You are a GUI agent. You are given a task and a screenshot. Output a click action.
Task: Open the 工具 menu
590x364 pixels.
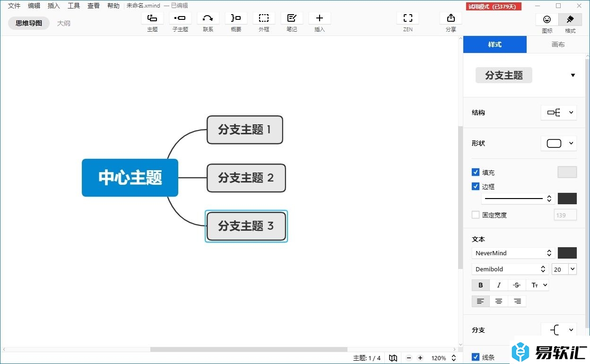[x=74, y=6]
